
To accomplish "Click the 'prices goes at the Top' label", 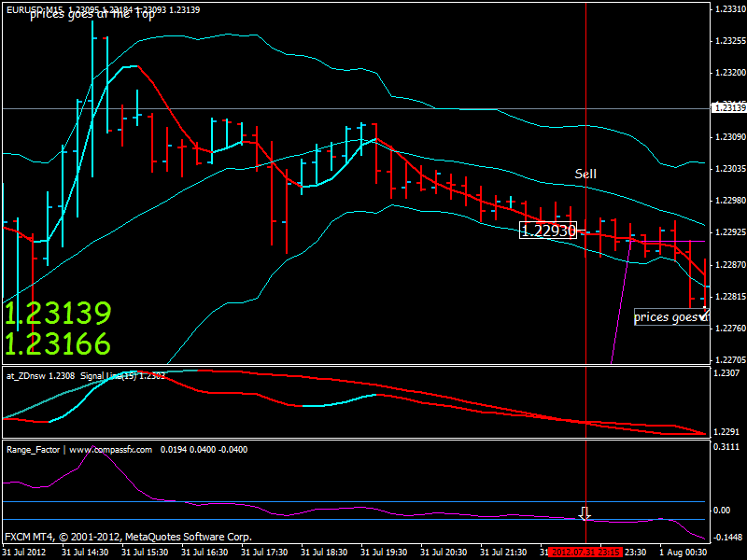I will [x=92, y=15].
